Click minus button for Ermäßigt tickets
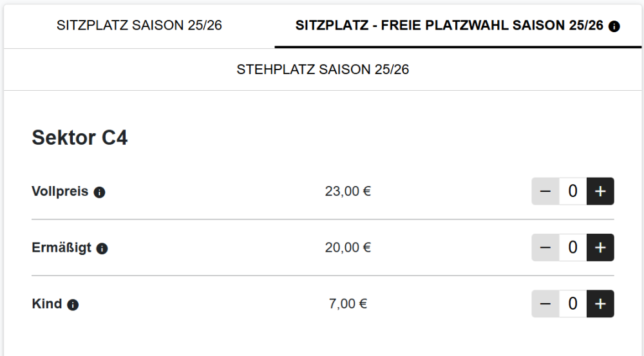This screenshot has width=644, height=356. [x=545, y=248]
